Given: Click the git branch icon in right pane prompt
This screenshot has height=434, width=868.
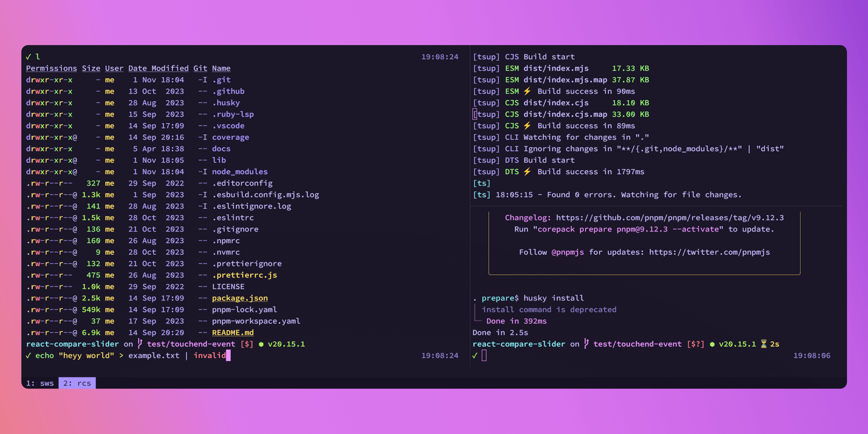Looking at the screenshot, I should click(586, 344).
